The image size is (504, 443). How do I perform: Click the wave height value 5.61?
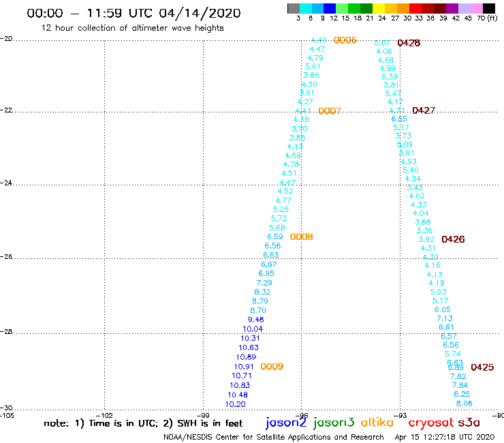(313, 67)
